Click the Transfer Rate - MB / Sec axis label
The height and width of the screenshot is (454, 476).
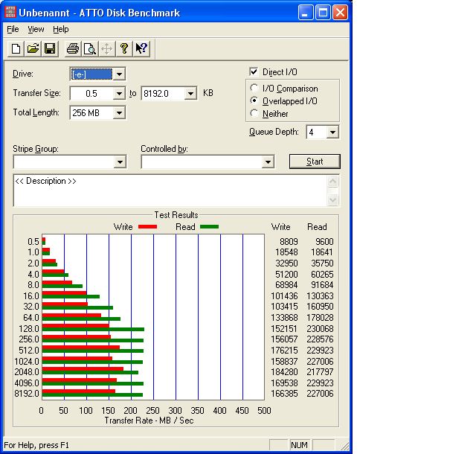click(x=149, y=421)
